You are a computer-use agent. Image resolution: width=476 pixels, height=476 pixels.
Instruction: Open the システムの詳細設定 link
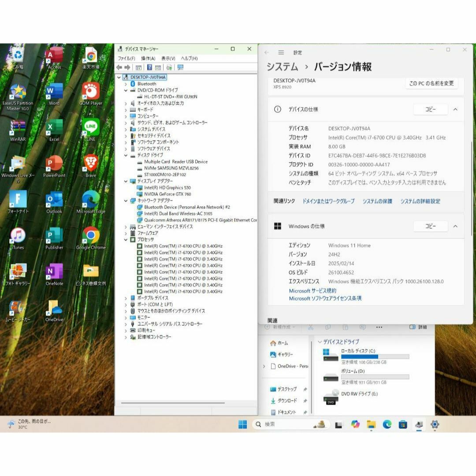click(x=420, y=201)
